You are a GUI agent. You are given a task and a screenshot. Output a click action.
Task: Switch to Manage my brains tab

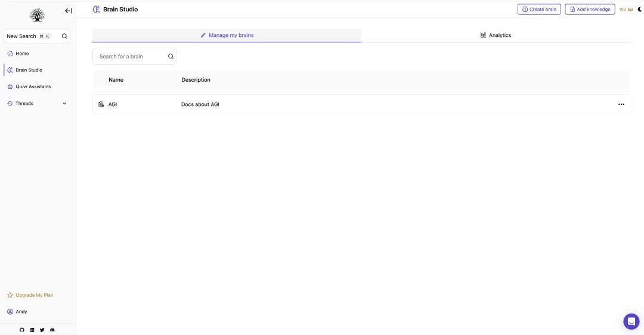pos(227,35)
